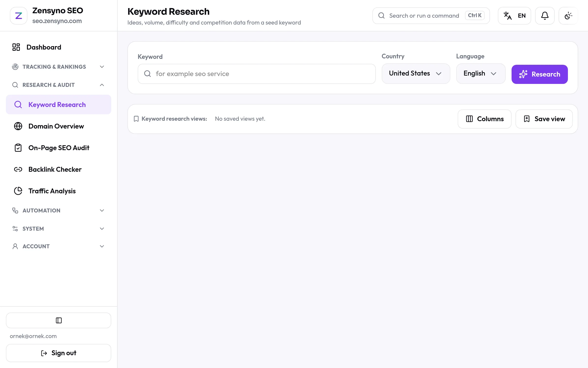
Task: Click the Domain Overview globe icon
Action: [18, 126]
